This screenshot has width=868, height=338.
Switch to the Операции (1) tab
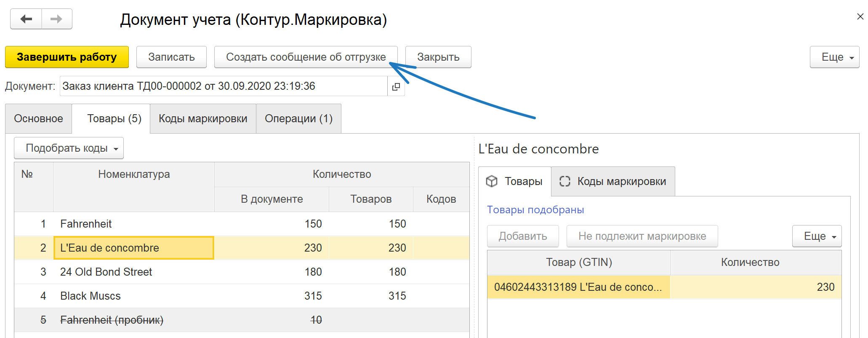(x=298, y=119)
